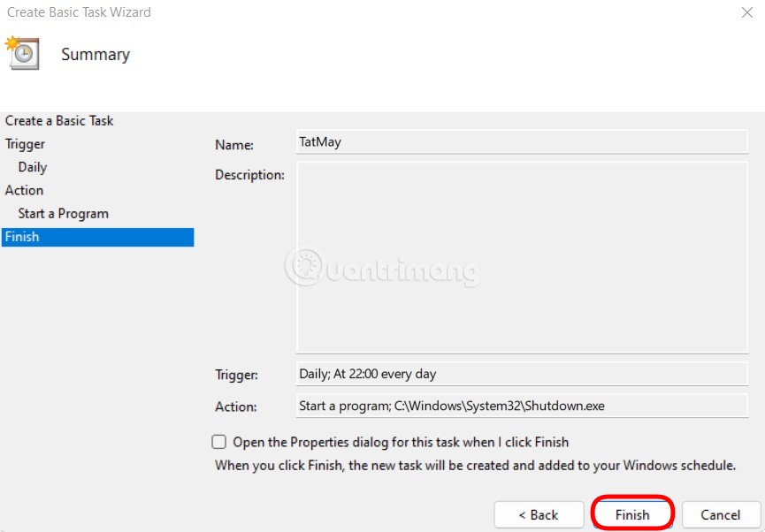
Task: Select Create a Basic Task step
Action: 59,120
